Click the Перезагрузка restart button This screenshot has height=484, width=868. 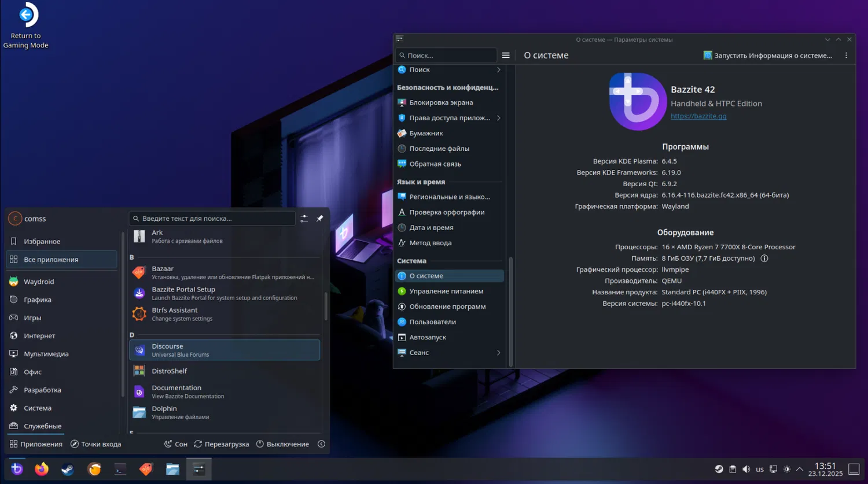point(221,444)
